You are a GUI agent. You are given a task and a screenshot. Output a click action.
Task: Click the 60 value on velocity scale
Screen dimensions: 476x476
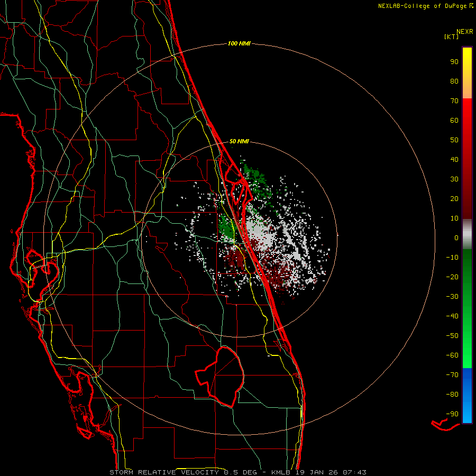(x=454, y=121)
